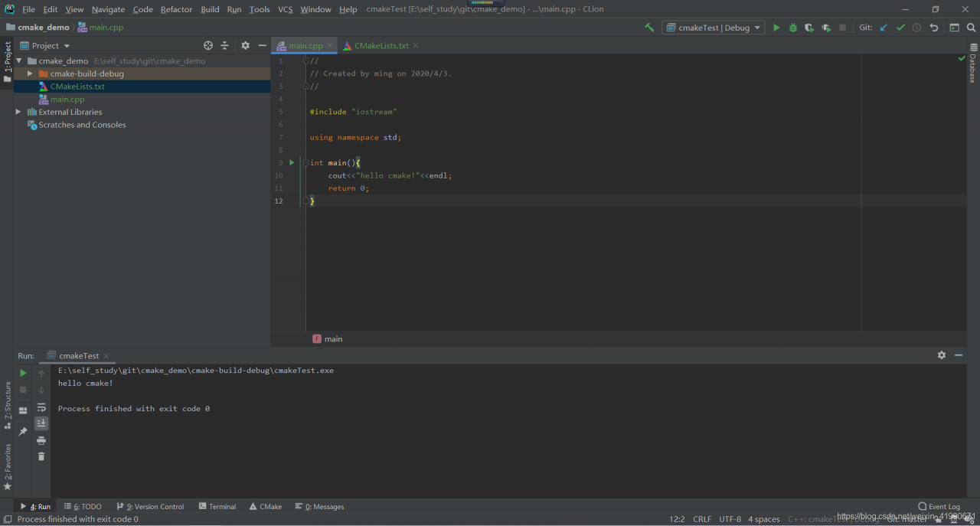980x526 pixels.
Task: Click the locate file crosshair icon in Project panel
Action: (208, 46)
